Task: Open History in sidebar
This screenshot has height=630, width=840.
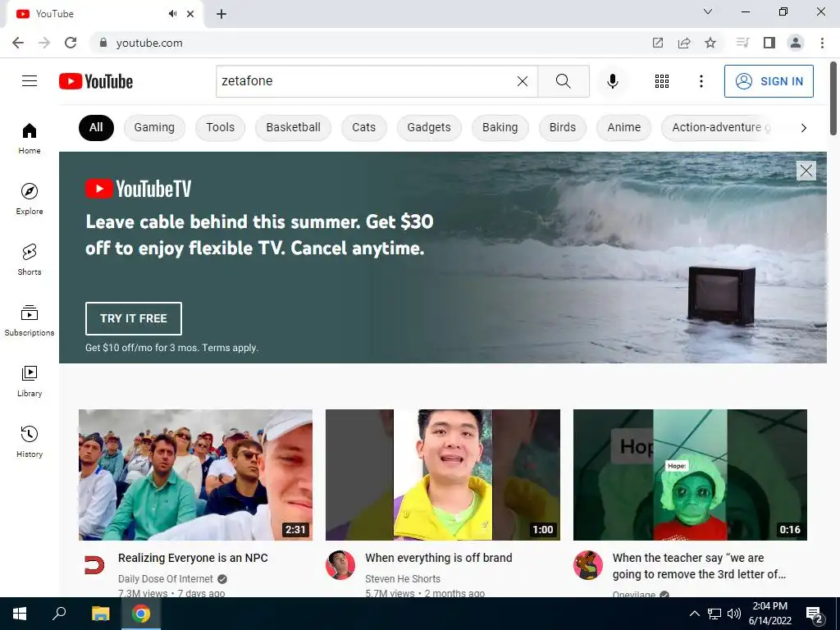Action: pos(30,441)
